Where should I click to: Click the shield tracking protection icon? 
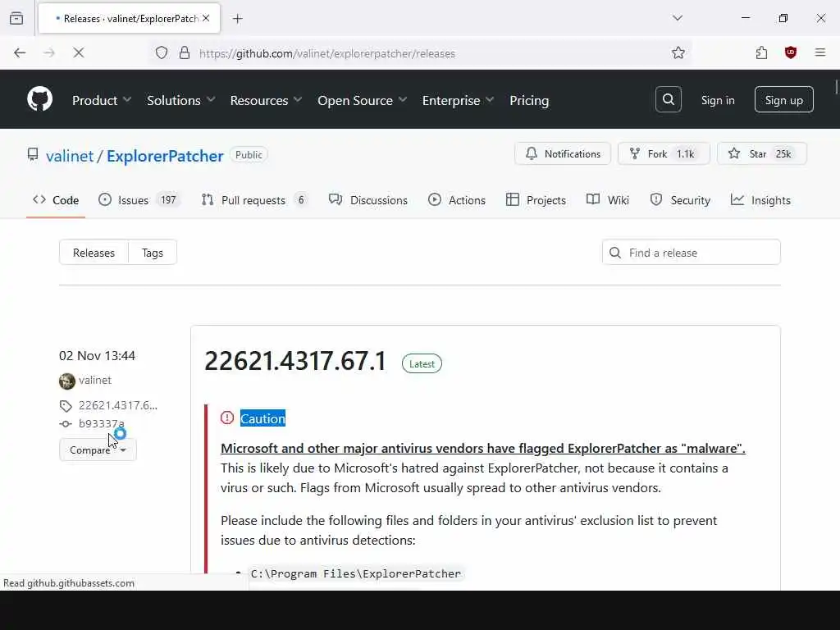pos(162,53)
